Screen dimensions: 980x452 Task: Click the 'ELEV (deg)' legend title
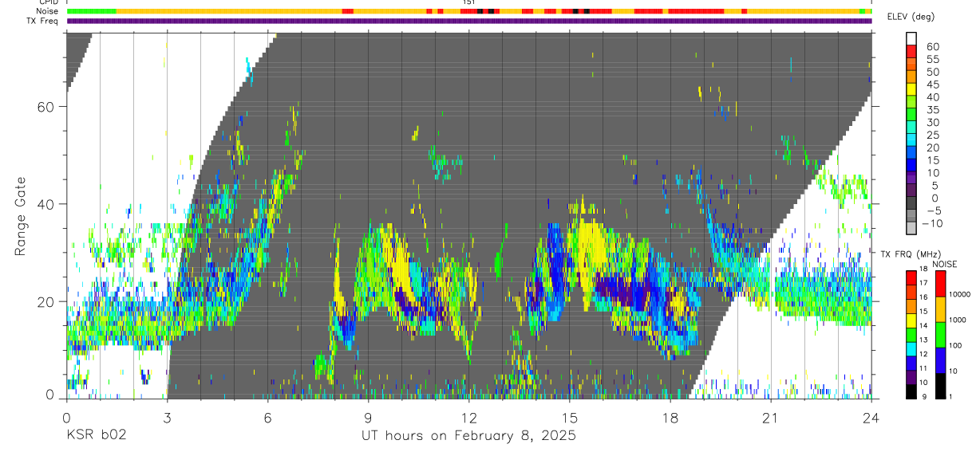(x=910, y=17)
